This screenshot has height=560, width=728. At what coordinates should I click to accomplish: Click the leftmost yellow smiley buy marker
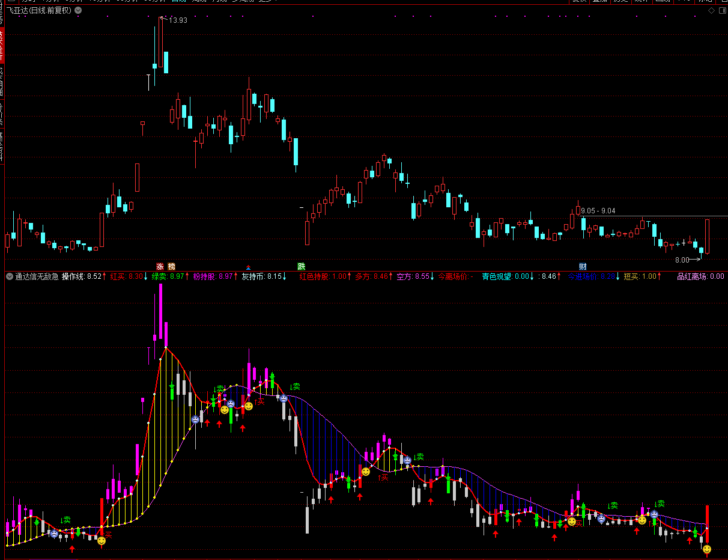[102, 541]
